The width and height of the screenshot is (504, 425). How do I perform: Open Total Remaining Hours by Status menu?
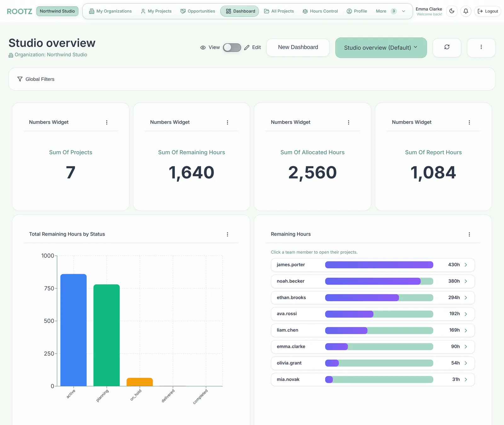click(x=227, y=235)
